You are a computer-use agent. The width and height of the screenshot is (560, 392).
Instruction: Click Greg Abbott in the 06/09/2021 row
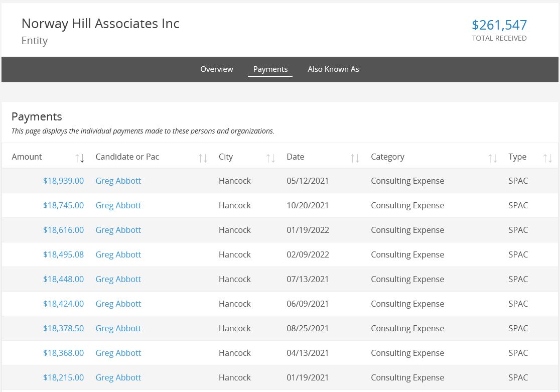click(x=118, y=304)
